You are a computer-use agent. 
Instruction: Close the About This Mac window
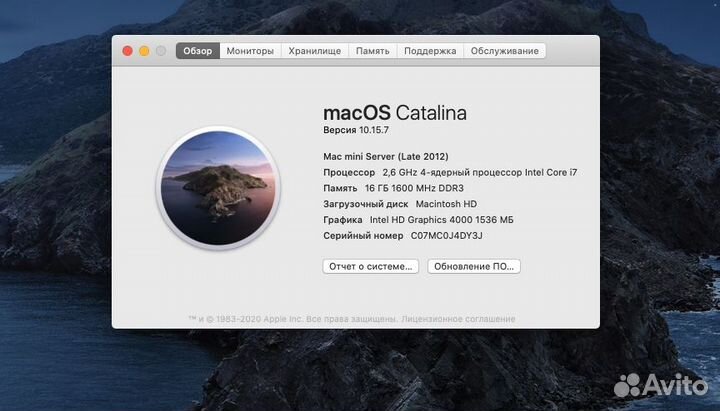tap(128, 51)
